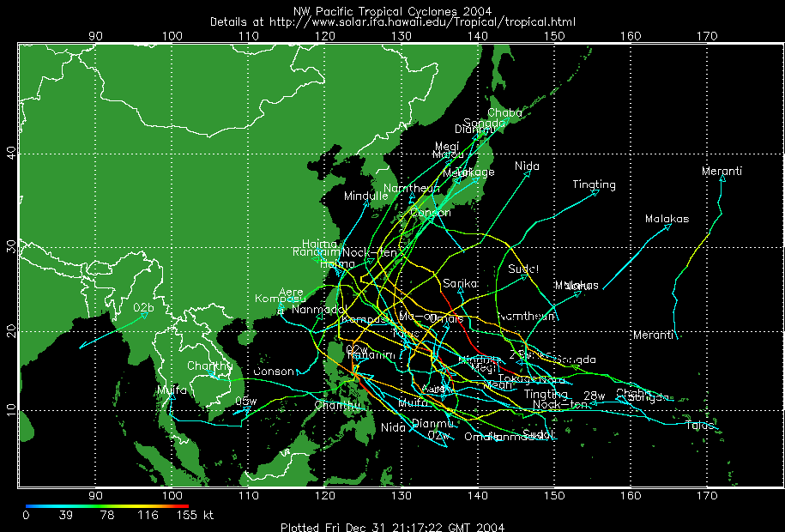Click the Plotted Fri Dec 31 timestamp text
This screenshot has width=785, height=532.
pos(392,526)
